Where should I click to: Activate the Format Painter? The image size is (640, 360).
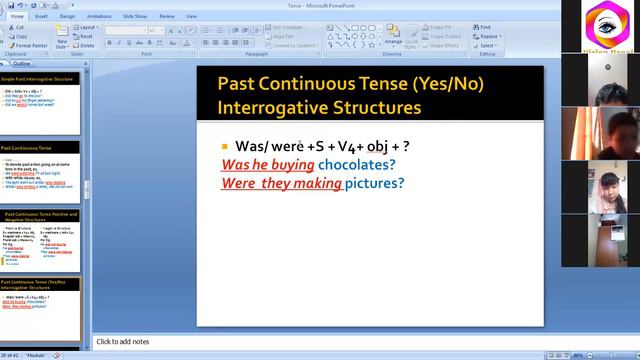point(28,46)
